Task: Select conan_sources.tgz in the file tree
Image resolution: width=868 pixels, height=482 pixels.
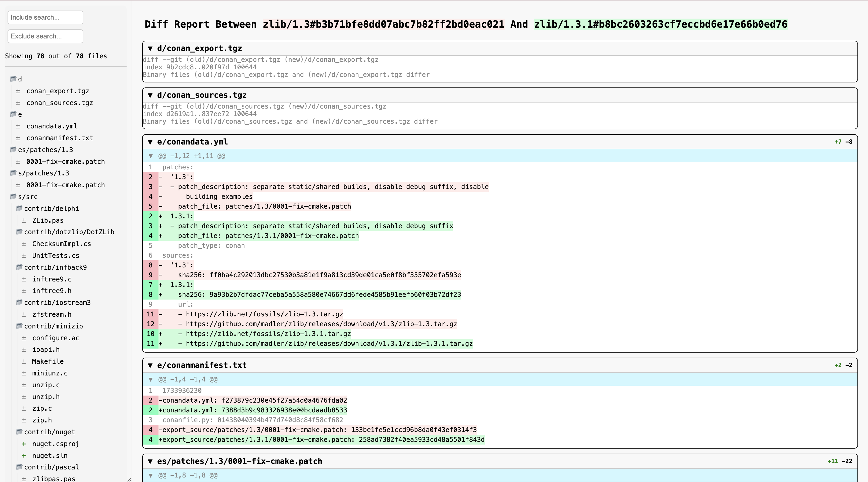Action: pos(60,103)
